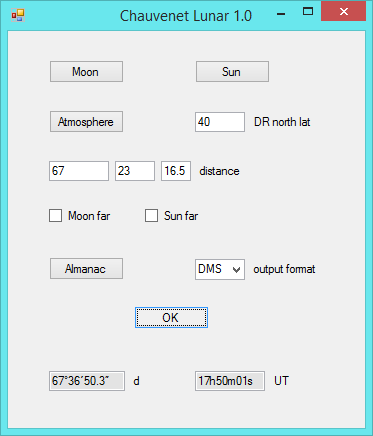
Task: Click the 'UT' label
Action: (x=281, y=381)
